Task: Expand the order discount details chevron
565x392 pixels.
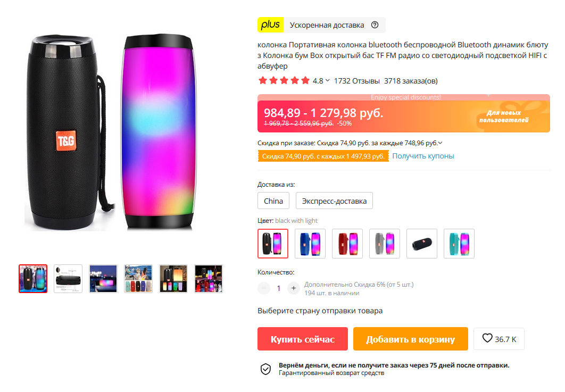Action: coord(441,143)
